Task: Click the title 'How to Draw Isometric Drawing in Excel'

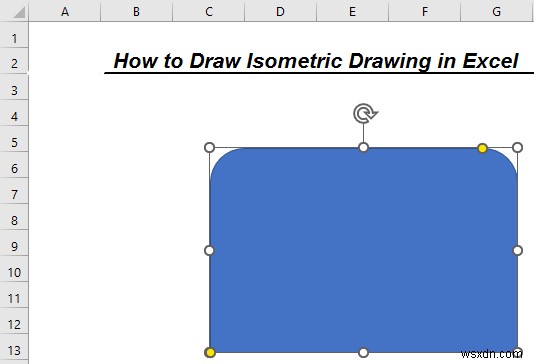Action: 316,61
